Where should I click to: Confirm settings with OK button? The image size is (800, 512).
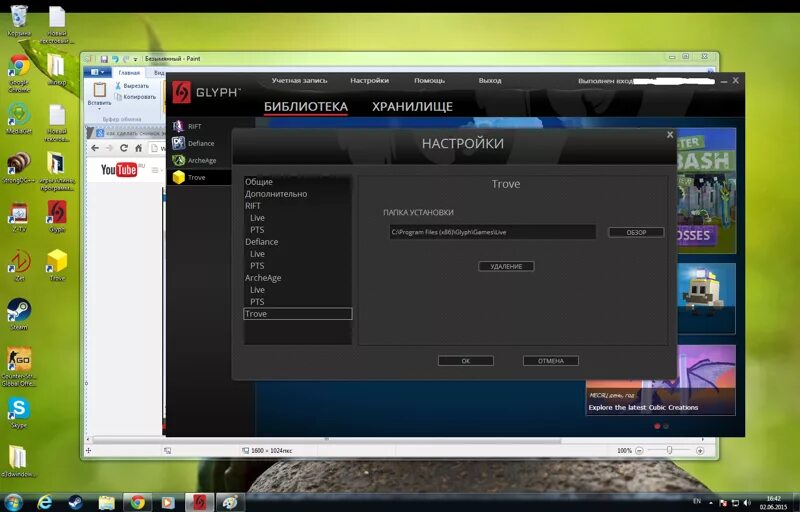(465, 361)
